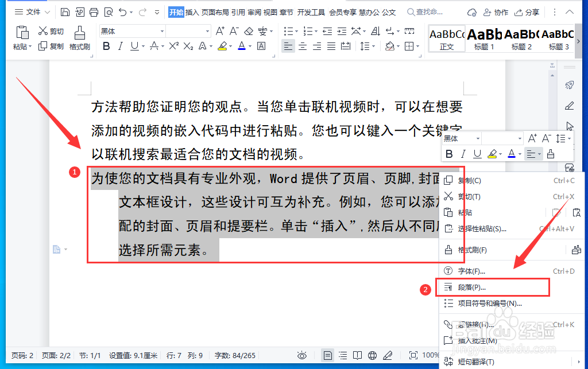This screenshot has height=369, width=588.
Task: Open the font size dropdown in mini toolbar
Action: (x=520, y=139)
